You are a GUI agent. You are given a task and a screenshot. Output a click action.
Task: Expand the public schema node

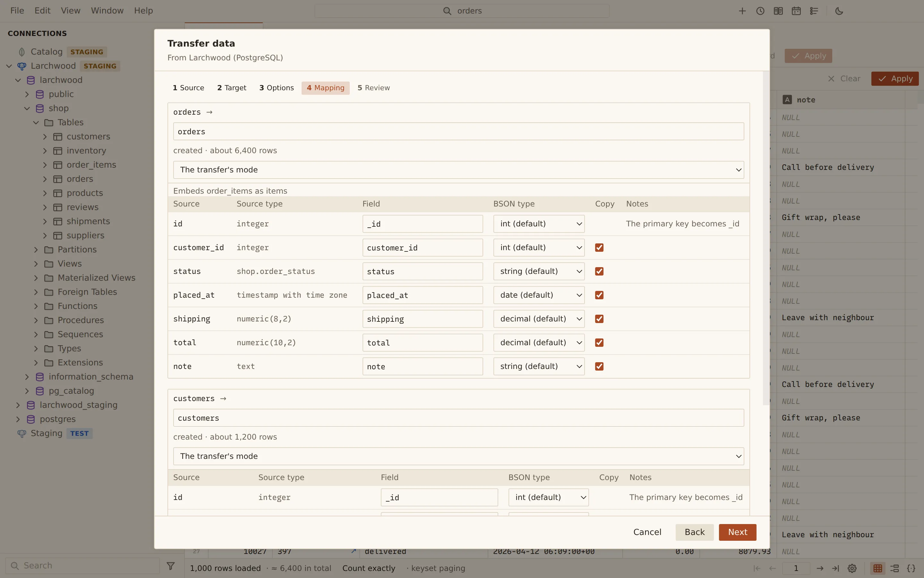(27, 94)
